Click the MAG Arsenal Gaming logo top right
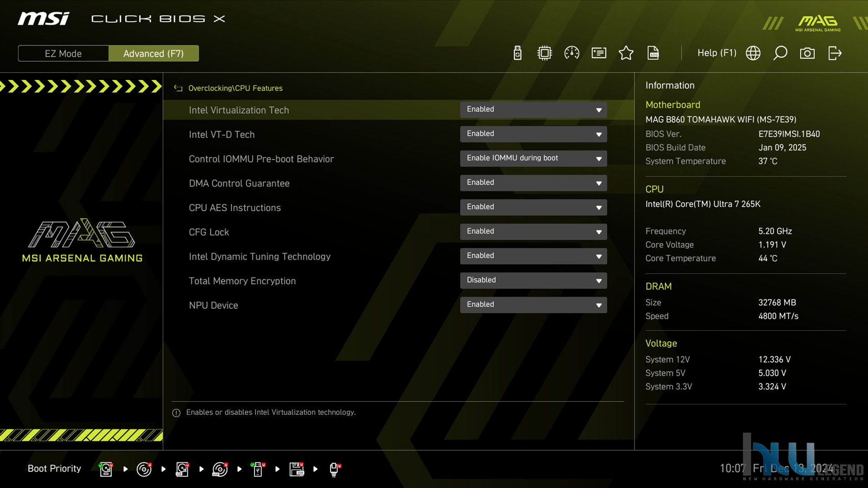 [x=818, y=23]
